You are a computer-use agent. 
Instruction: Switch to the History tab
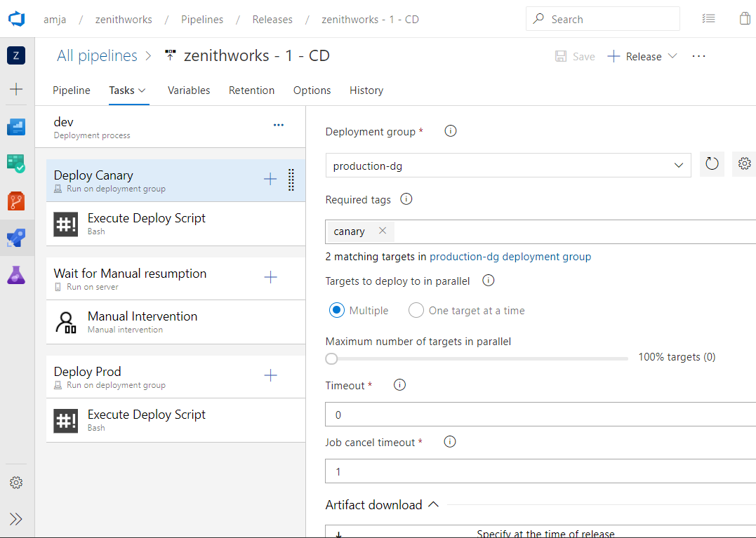(366, 90)
